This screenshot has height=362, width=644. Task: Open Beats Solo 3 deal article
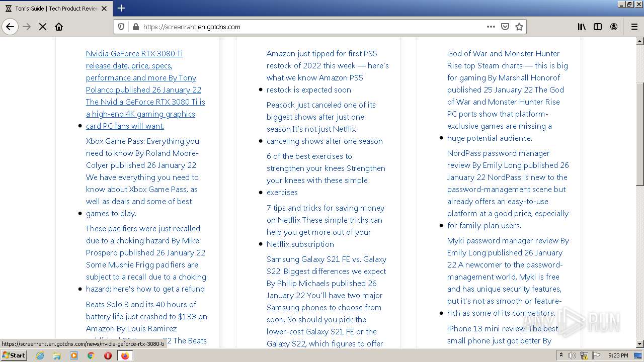pyautogui.click(x=146, y=322)
